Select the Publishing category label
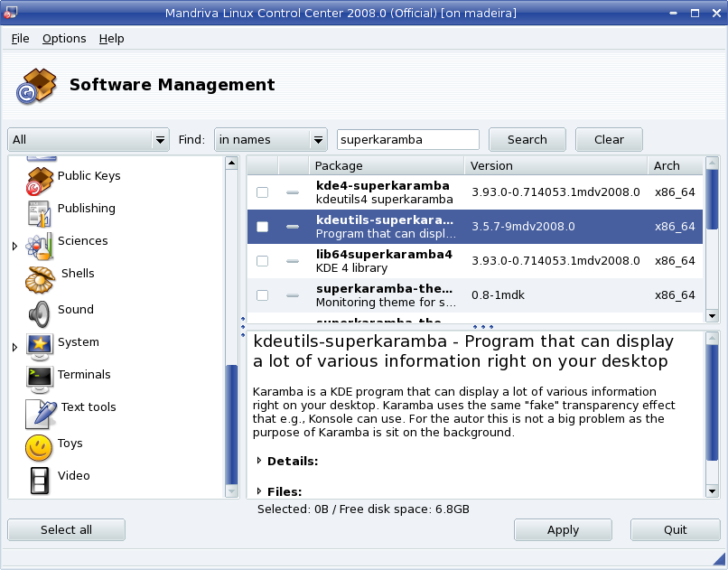Viewport: 728px width, 570px height. (87, 209)
